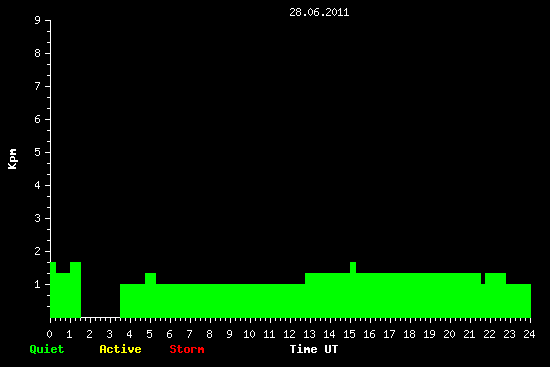Click the x-axis label 12
Viewport: 550px width, 367px height.
click(289, 334)
